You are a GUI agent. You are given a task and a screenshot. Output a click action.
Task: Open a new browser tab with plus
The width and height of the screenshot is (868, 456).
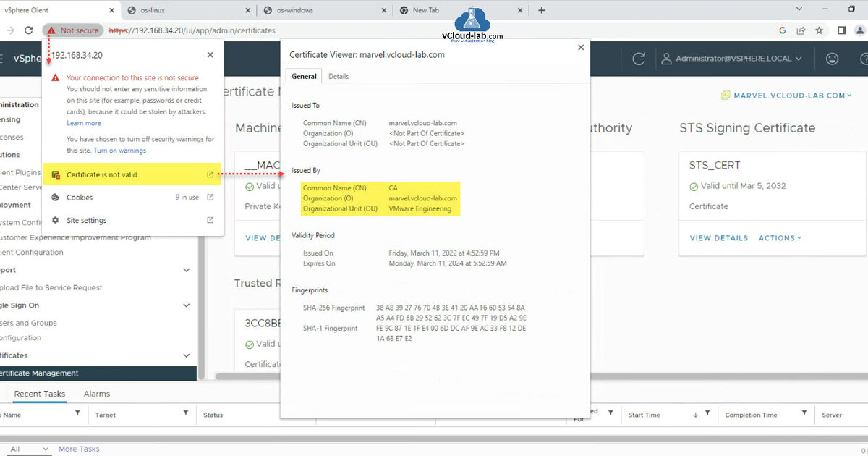(x=542, y=10)
